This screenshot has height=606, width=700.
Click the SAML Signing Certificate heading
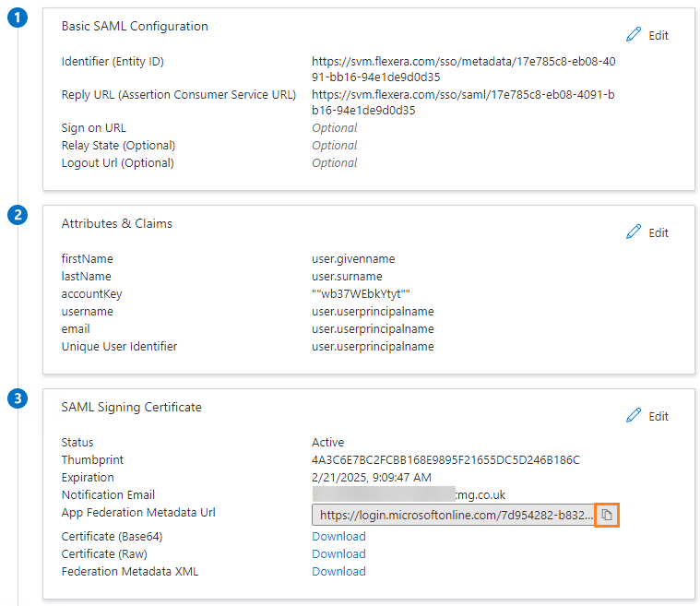[131, 407]
